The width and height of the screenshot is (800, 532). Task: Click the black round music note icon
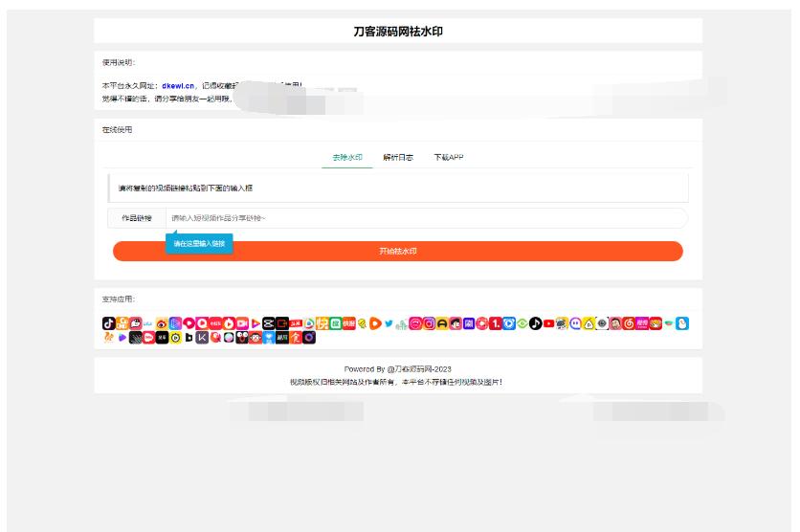(x=535, y=323)
